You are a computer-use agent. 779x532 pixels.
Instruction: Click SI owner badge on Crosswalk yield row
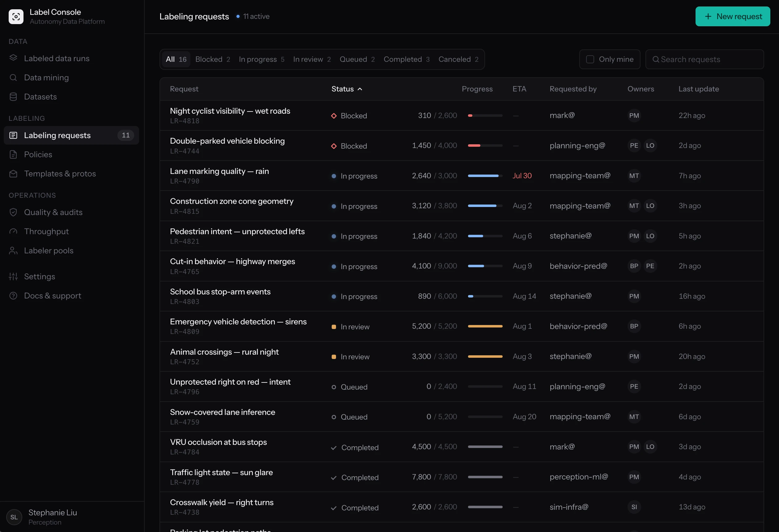click(634, 507)
